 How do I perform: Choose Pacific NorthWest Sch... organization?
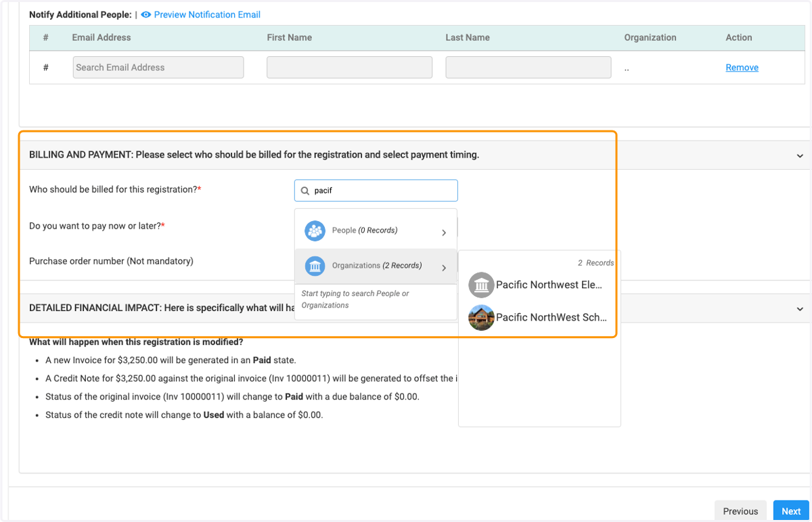pos(539,317)
